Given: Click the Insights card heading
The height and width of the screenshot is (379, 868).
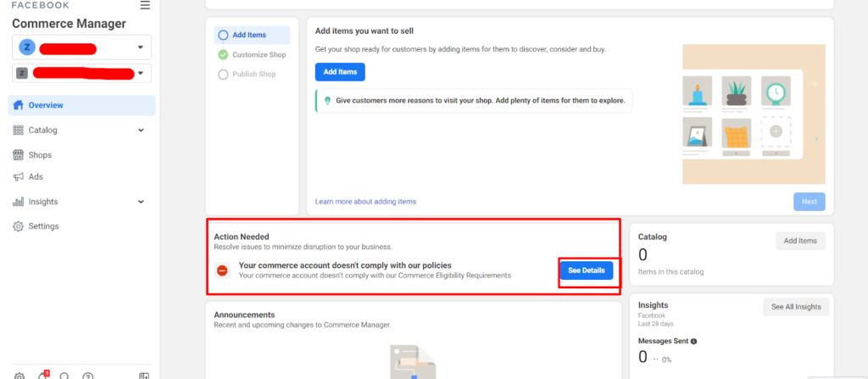Looking at the screenshot, I should click(x=654, y=304).
